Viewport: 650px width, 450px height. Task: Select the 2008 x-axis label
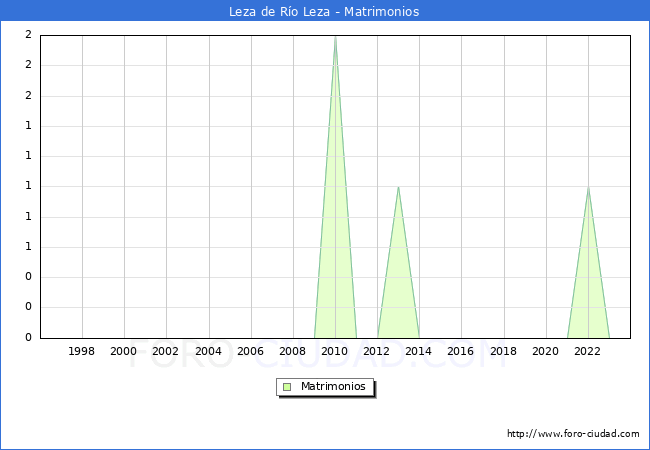click(x=292, y=351)
